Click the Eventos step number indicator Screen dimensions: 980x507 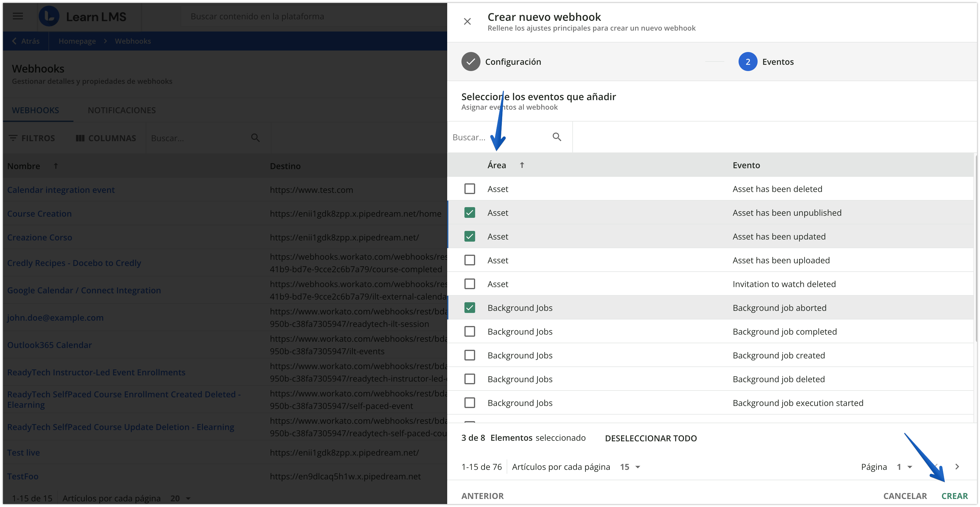(x=748, y=61)
